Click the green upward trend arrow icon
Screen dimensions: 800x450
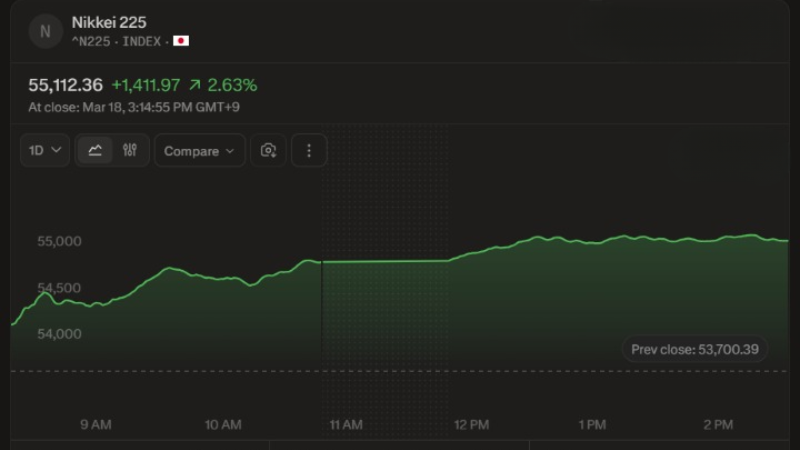pos(193,85)
